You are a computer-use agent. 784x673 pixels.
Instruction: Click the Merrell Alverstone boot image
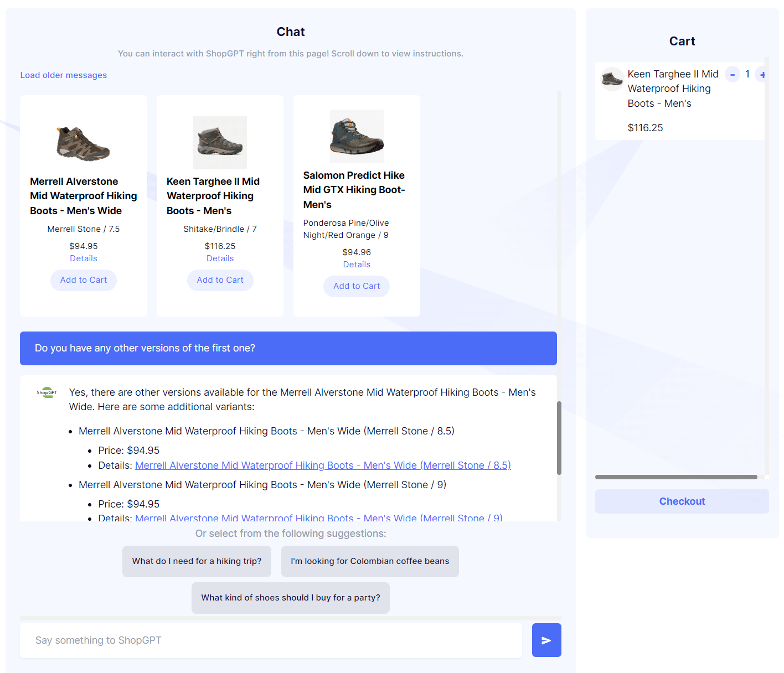click(x=84, y=143)
